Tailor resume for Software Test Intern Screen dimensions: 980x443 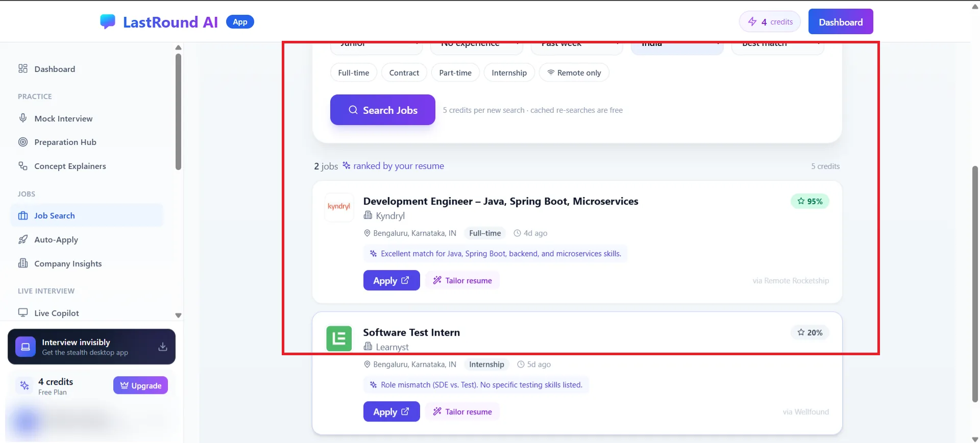coord(462,411)
